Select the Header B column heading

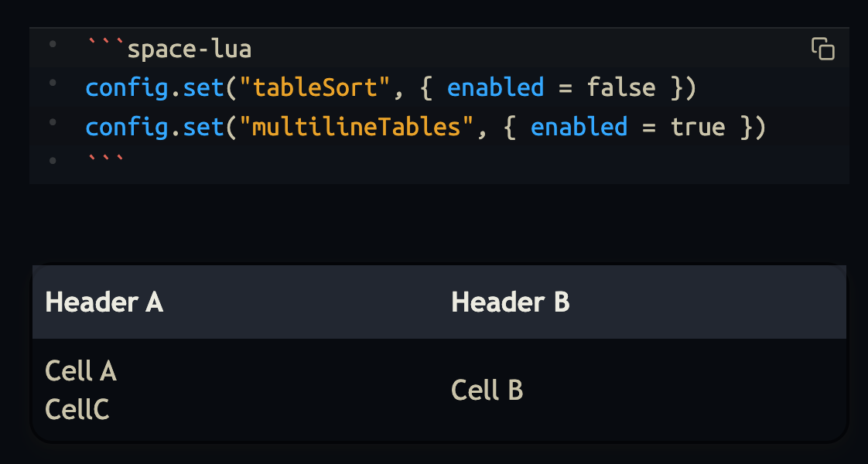coord(511,302)
